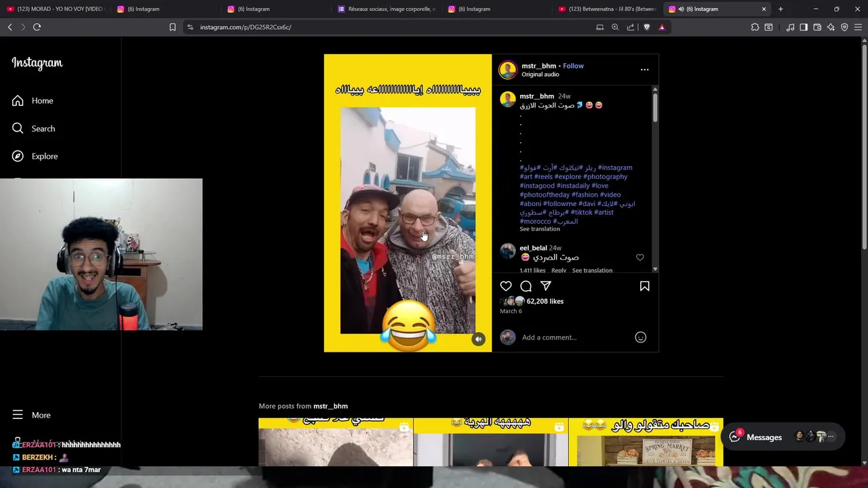Switch to Betweenatna - Jil 80's tab
This screenshot has height=488, width=868.
pyautogui.click(x=607, y=9)
